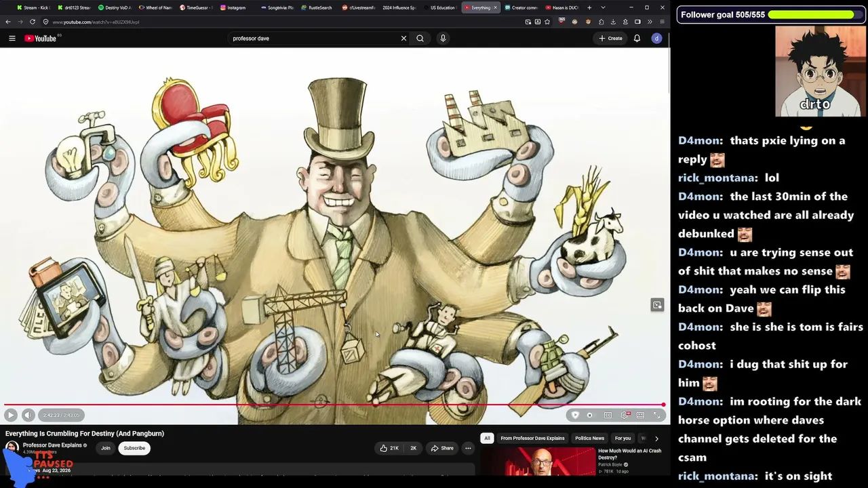The image size is (868, 488).
Task: Play the paused video
Action: [10, 415]
